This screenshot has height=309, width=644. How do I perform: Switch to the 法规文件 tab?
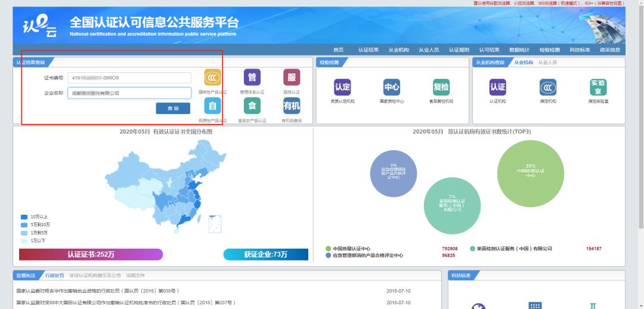[135, 276]
